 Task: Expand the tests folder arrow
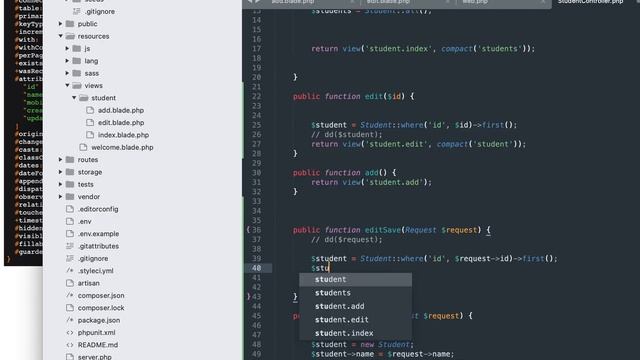coord(60,184)
